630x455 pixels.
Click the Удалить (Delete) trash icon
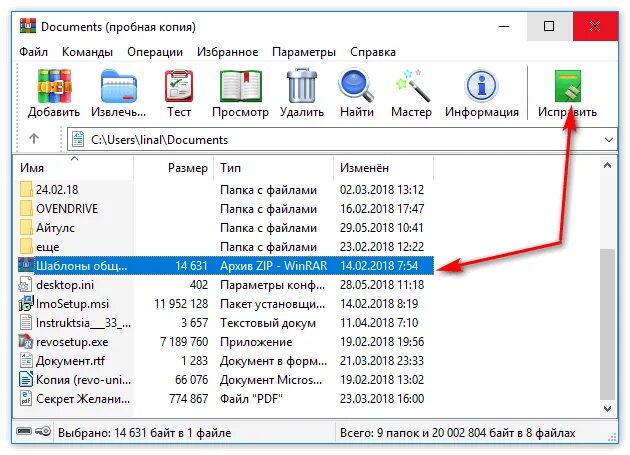tap(302, 86)
